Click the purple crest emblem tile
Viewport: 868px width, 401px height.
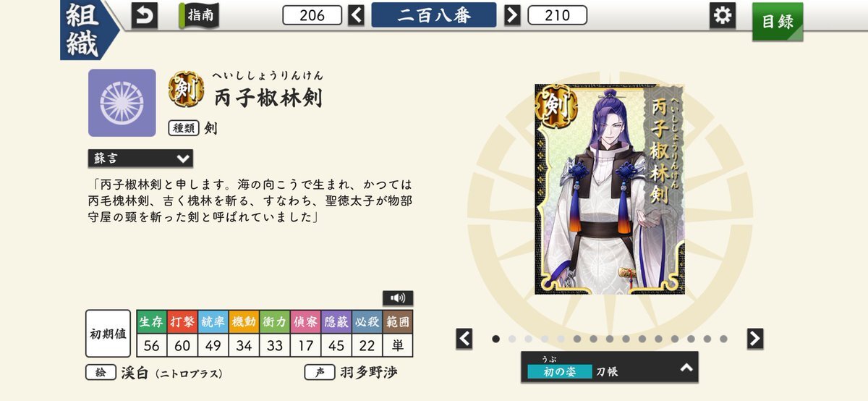point(122,103)
